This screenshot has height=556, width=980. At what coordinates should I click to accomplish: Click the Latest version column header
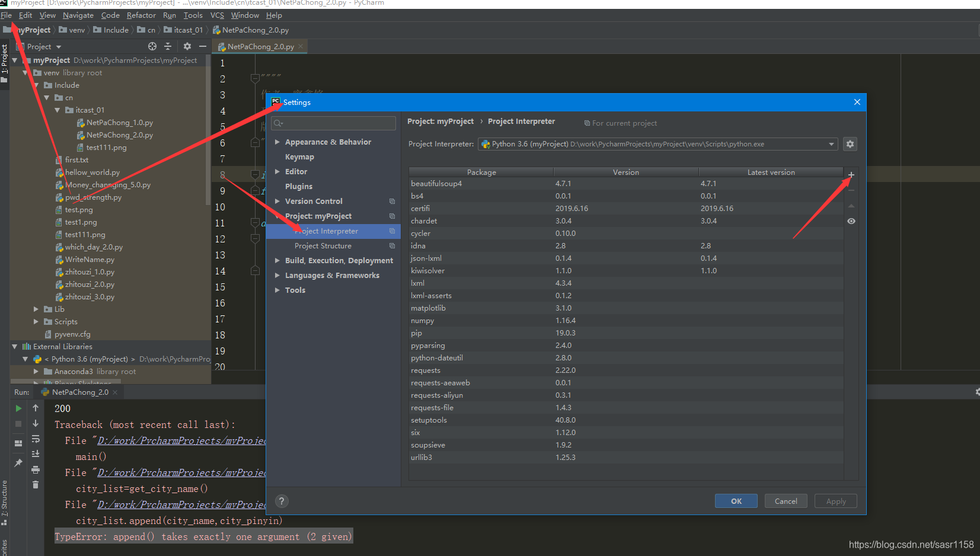pyautogui.click(x=771, y=172)
